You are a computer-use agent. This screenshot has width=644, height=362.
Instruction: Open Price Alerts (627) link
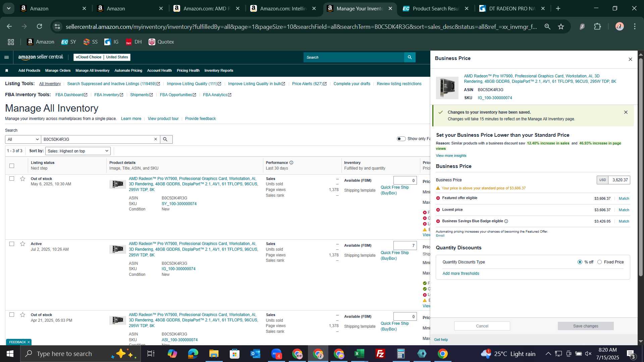click(309, 84)
